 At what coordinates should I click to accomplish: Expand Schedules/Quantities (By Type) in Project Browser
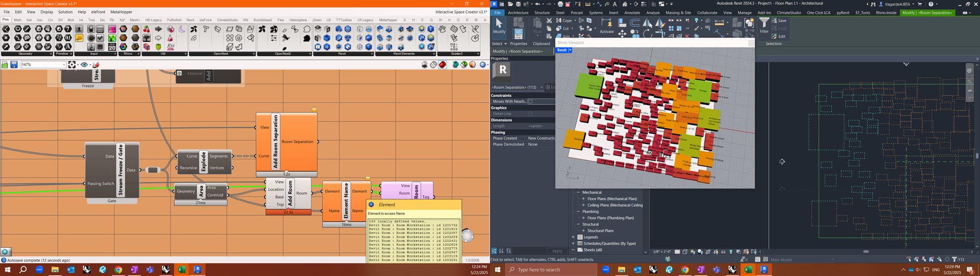(573, 243)
